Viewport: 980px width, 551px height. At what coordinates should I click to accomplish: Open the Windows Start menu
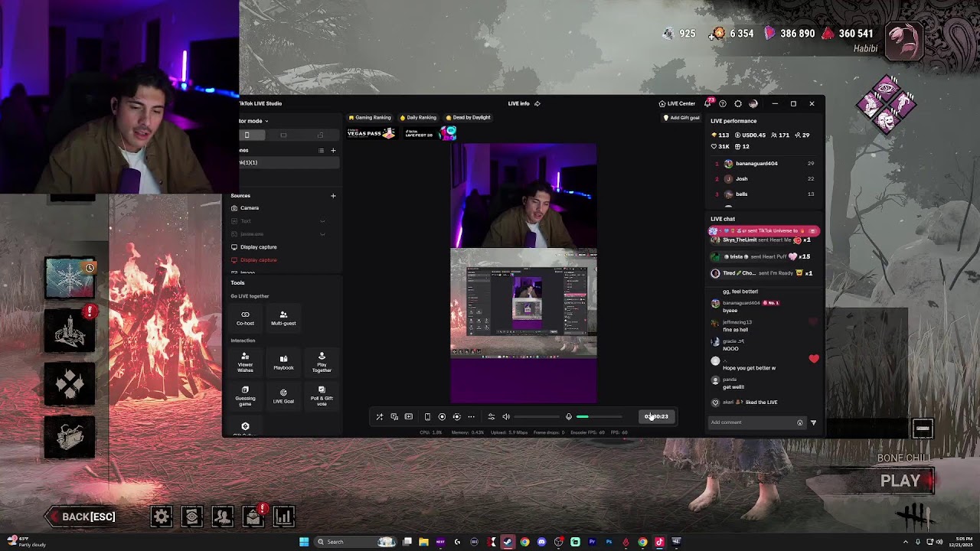(x=304, y=542)
